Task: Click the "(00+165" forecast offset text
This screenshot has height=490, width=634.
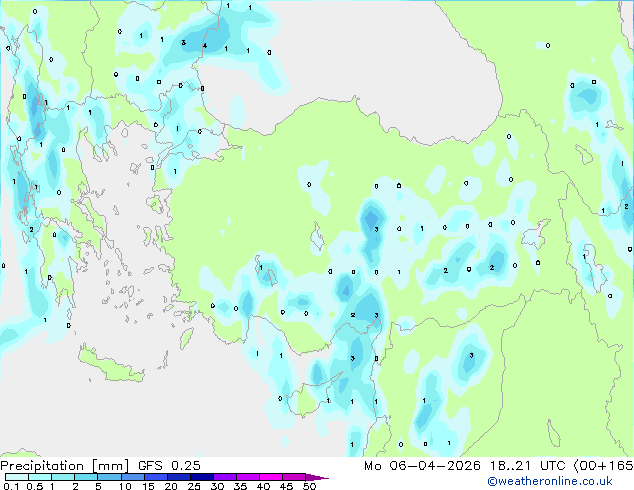Action: pyautogui.click(x=603, y=466)
